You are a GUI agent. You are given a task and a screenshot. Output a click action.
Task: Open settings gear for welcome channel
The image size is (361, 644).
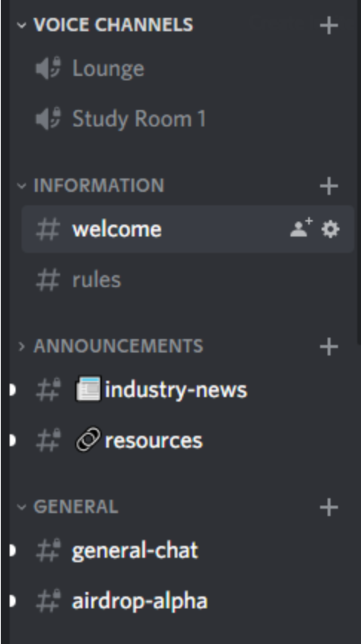click(x=331, y=229)
